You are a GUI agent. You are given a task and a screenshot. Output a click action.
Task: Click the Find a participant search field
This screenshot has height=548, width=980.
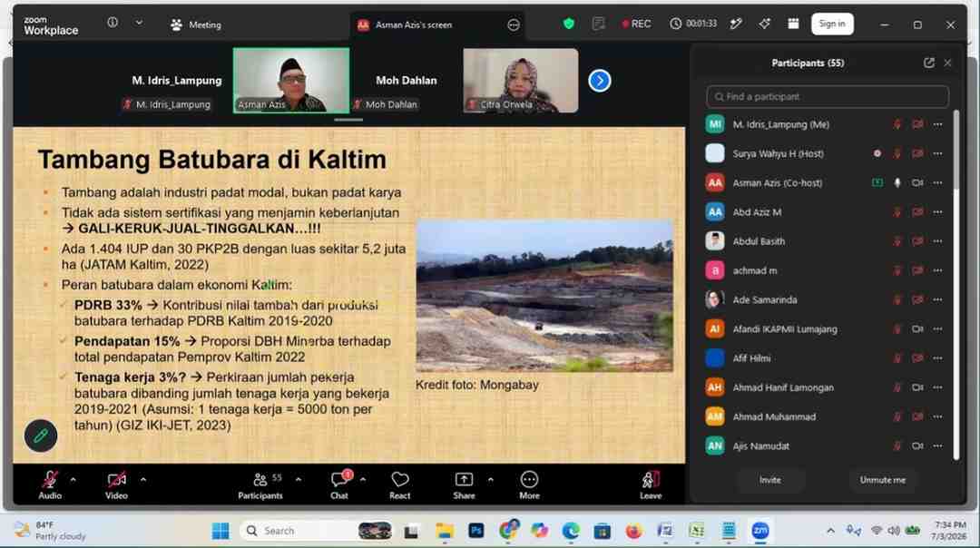(x=828, y=96)
